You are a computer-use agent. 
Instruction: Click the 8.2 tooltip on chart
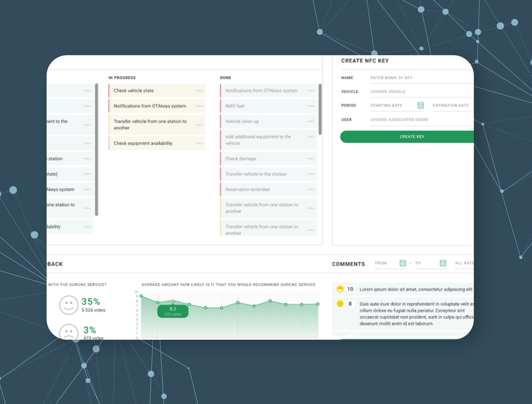coord(173,312)
